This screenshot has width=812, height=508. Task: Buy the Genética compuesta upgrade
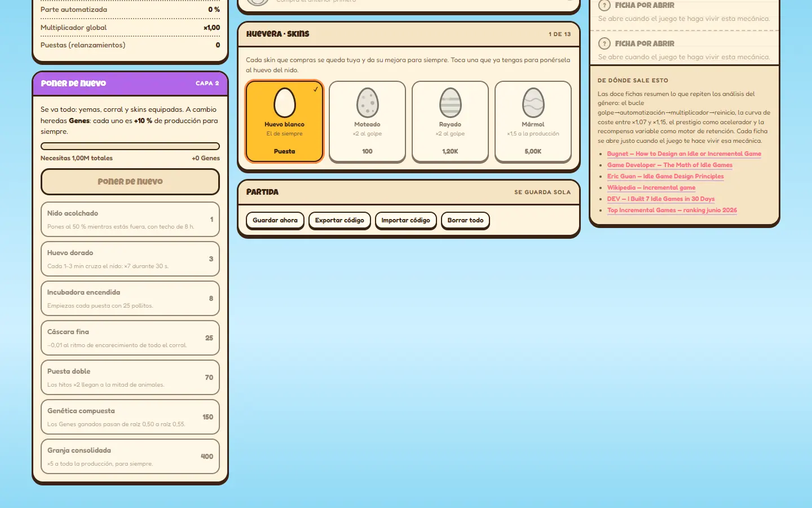(130, 417)
